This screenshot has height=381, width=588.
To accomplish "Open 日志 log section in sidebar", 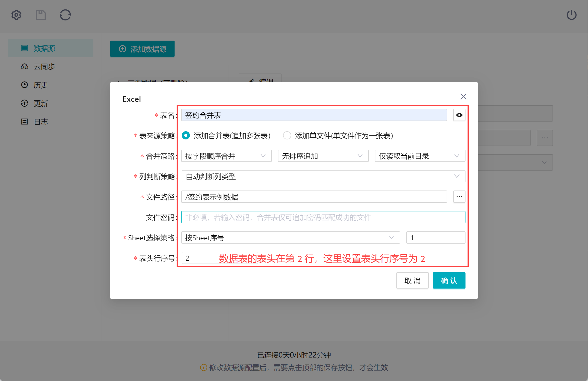I will tap(41, 122).
